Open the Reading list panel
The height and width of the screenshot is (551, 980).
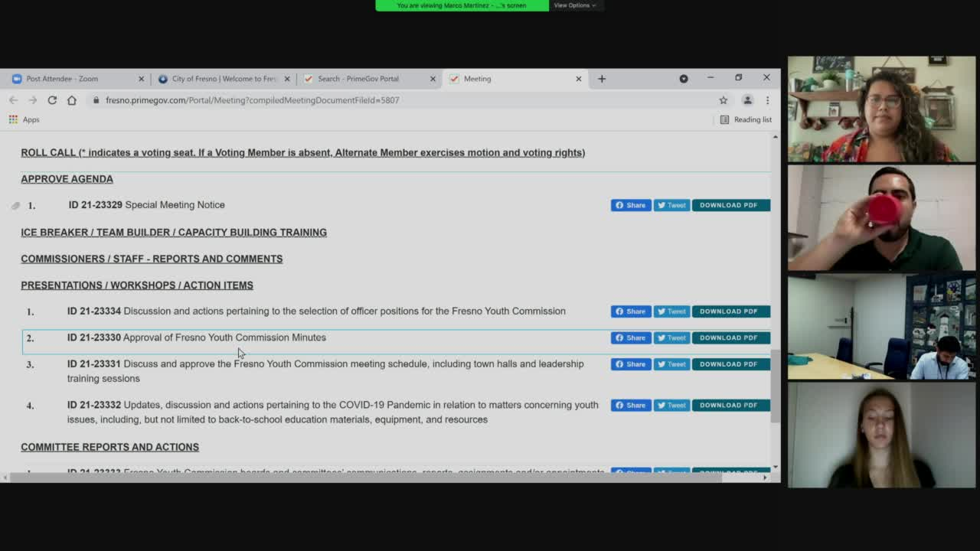[746, 119]
